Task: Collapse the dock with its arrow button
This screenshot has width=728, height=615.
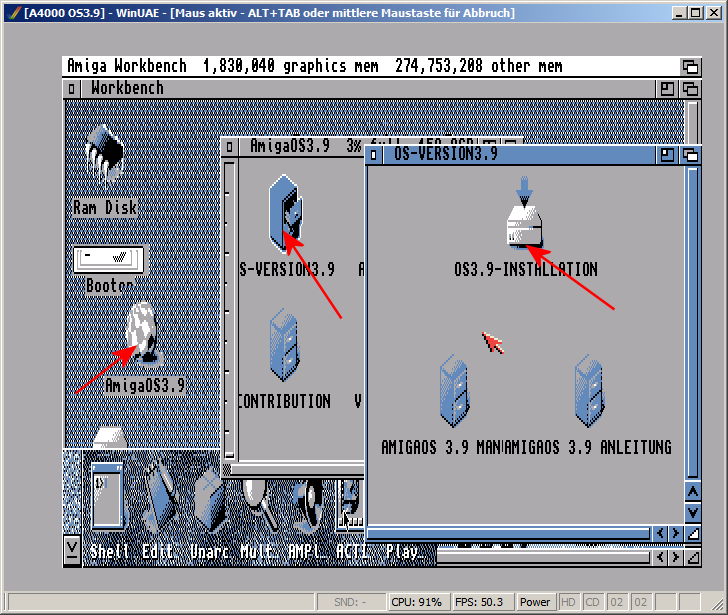Action: (72, 549)
